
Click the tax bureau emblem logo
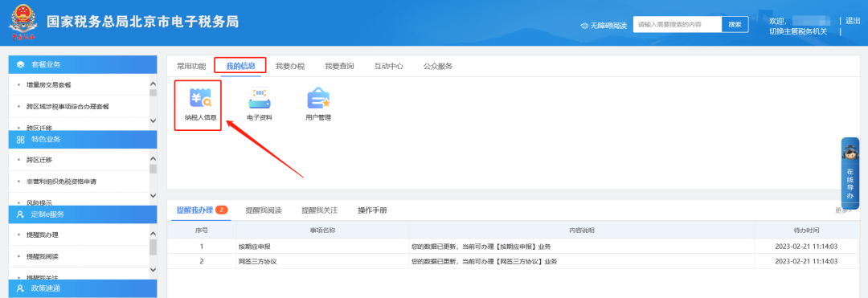click(x=23, y=23)
